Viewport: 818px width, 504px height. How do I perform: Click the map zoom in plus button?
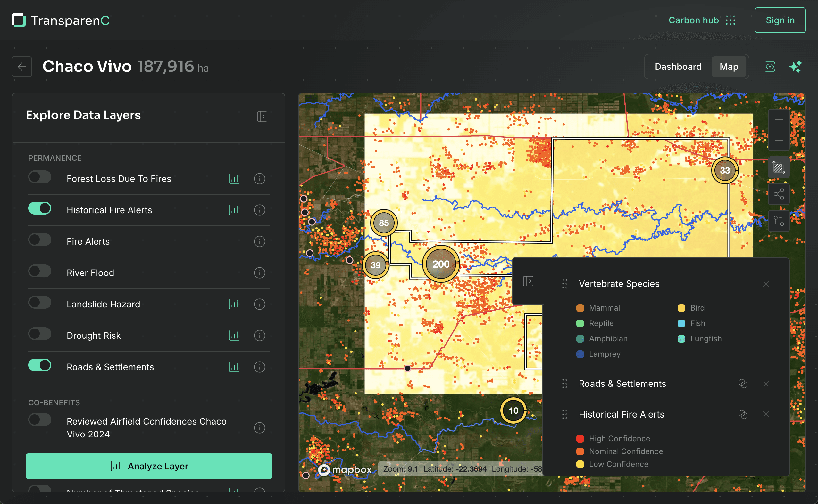[x=779, y=120]
